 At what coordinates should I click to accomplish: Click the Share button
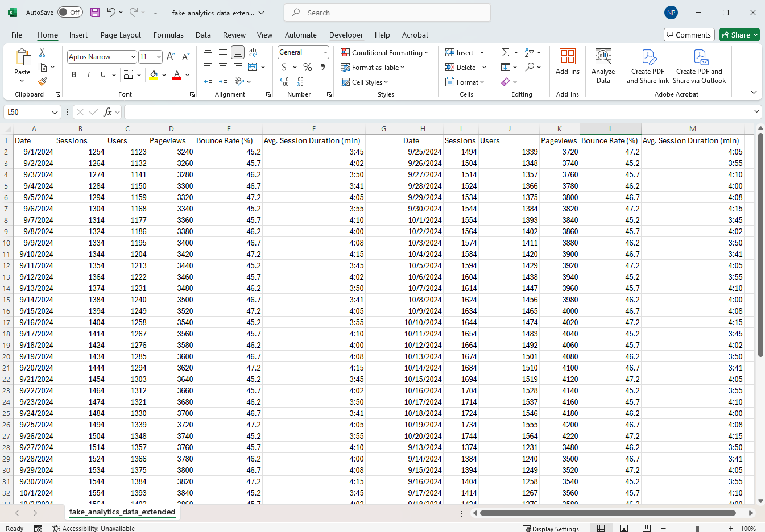(739, 35)
